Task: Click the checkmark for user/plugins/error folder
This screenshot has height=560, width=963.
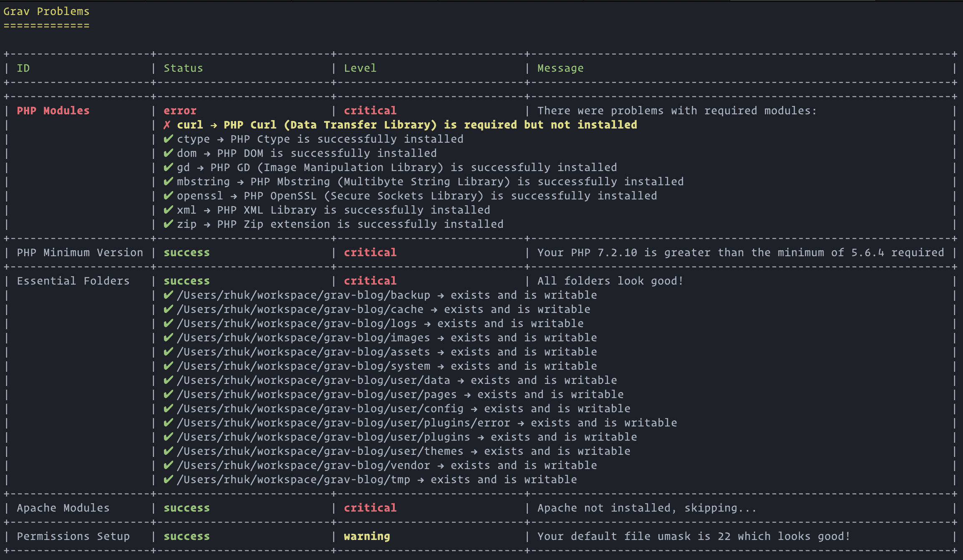Action: pyautogui.click(x=168, y=423)
